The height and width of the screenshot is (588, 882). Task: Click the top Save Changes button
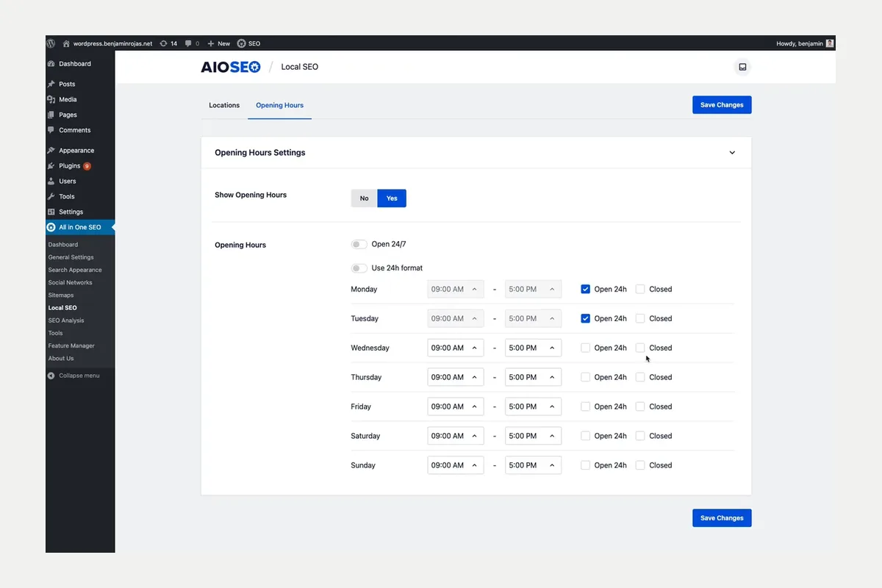point(722,105)
